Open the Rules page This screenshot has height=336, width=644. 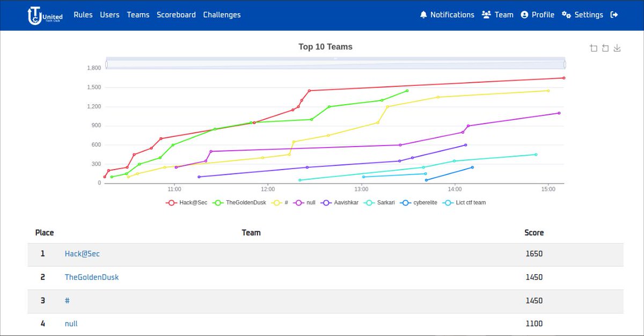pyautogui.click(x=83, y=15)
